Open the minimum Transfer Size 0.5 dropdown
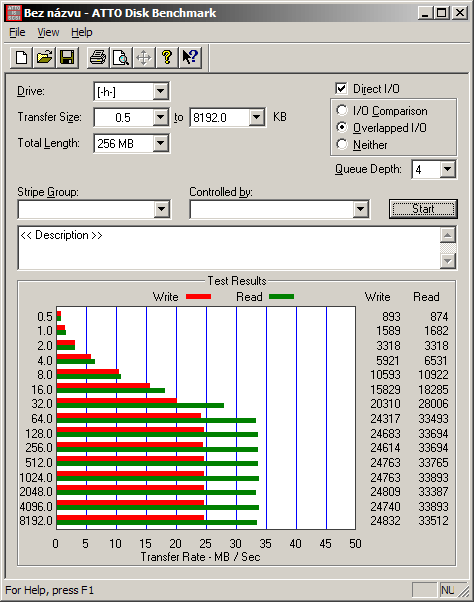474x602 pixels. pyautogui.click(x=160, y=117)
